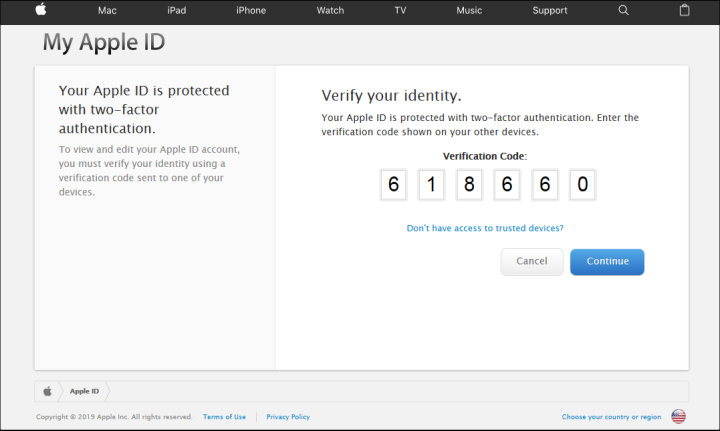Select the verification code box containing 8

coord(469,185)
